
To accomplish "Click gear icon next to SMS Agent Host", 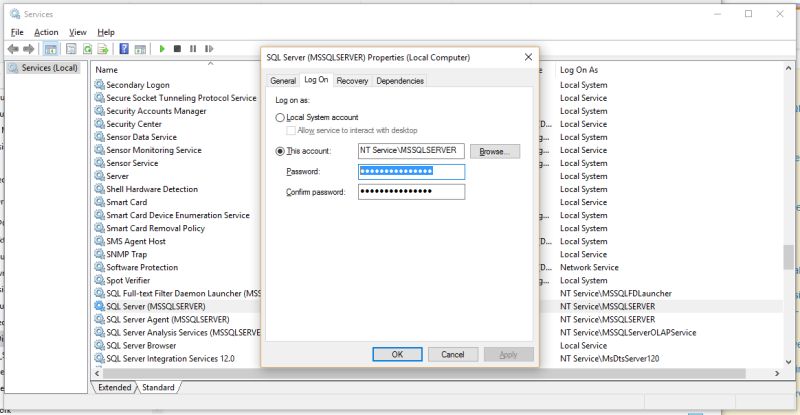I will 99,241.
